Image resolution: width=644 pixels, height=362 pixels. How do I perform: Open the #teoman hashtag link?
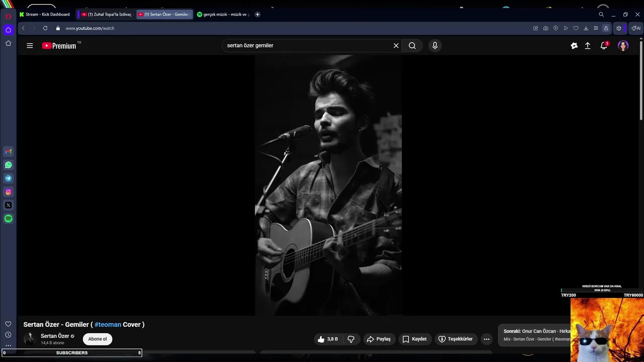(x=108, y=325)
